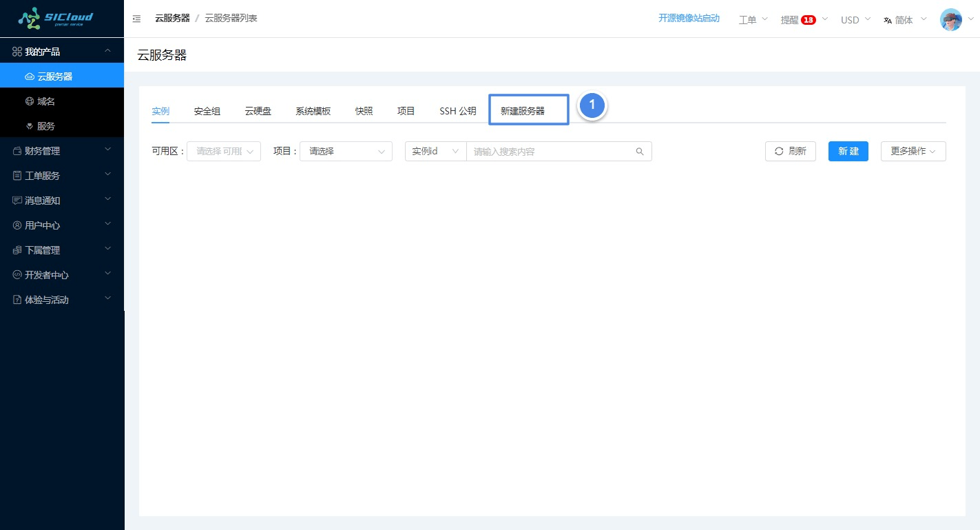Screen dimensions: 980x530
Task: Click the 消息通知 message icon
Action: [x=17, y=200]
